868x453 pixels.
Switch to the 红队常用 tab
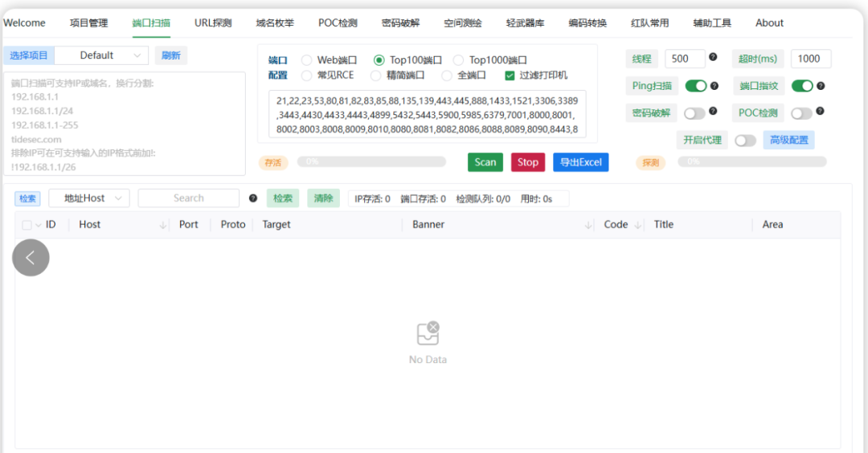point(650,22)
